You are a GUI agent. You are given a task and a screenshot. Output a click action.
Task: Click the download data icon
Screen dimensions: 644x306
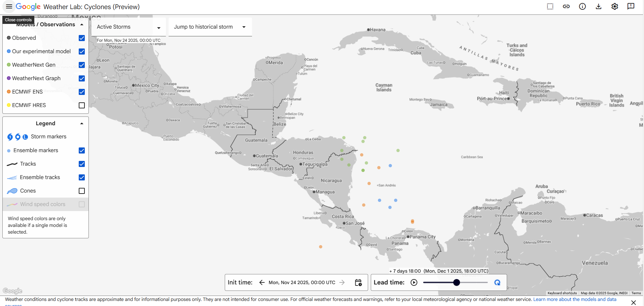pos(599,7)
